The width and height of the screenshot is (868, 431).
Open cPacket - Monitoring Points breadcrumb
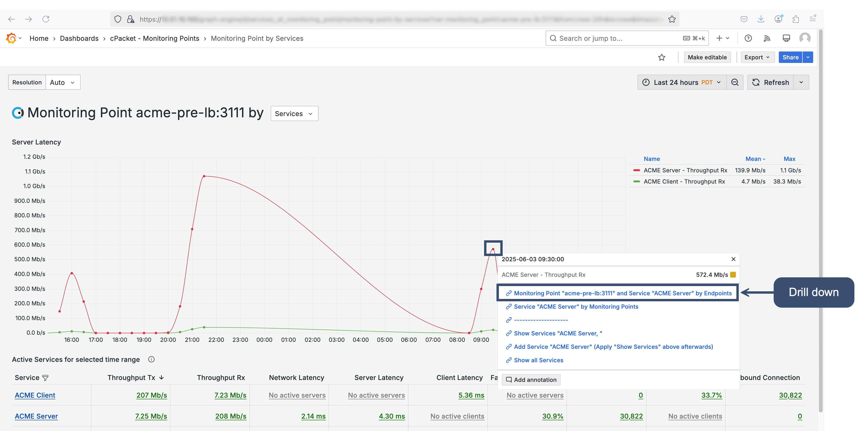tap(154, 38)
